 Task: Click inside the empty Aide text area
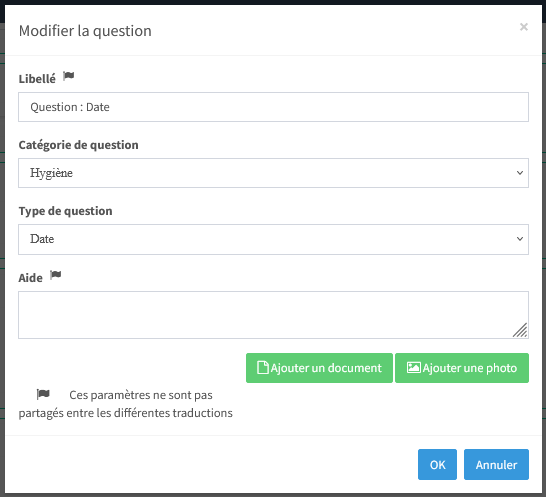pyautogui.click(x=273, y=315)
